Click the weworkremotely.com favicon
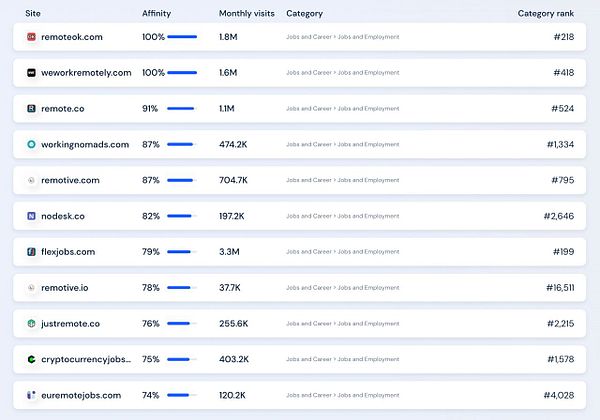 [31, 73]
